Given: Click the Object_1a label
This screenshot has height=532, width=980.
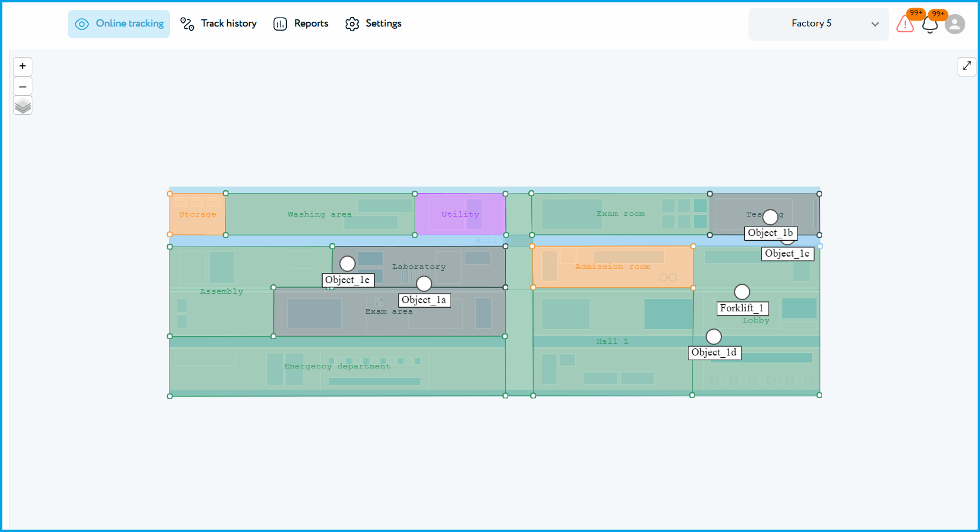Looking at the screenshot, I should point(424,300).
